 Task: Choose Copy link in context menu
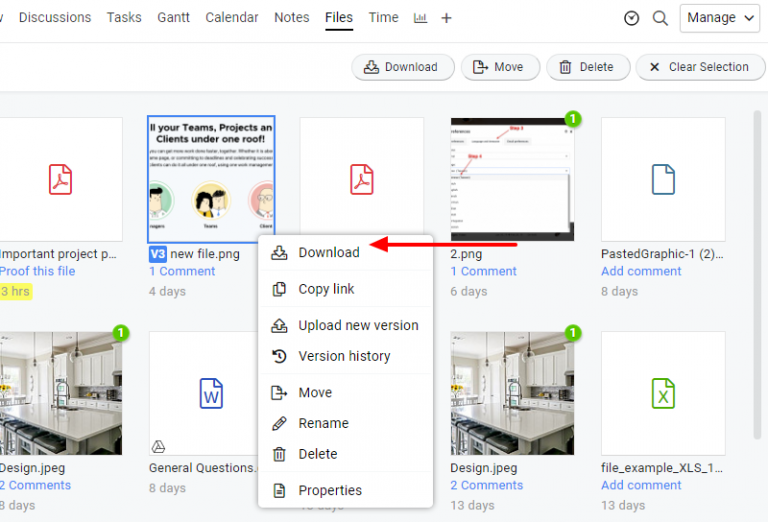point(326,289)
